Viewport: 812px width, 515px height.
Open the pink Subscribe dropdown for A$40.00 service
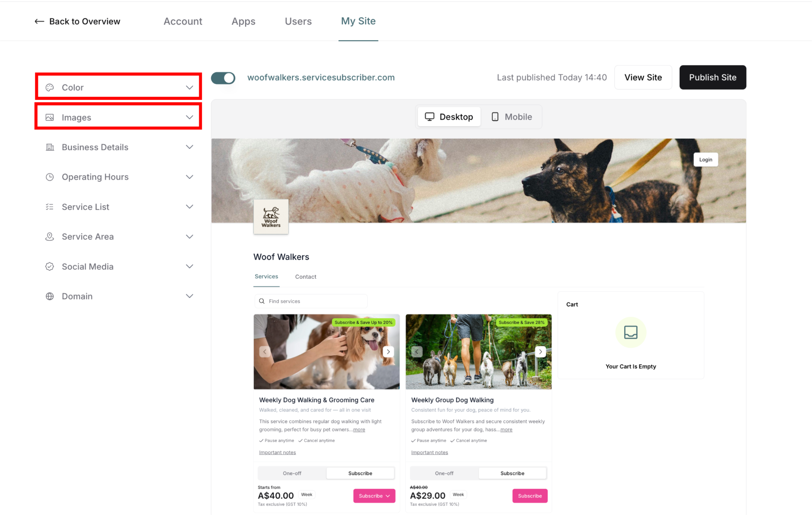(x=374, y=496)
